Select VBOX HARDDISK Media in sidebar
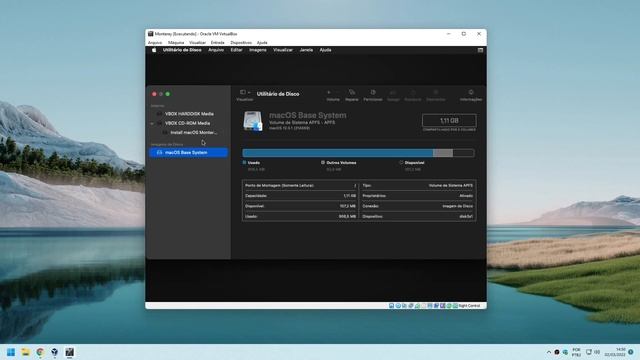Screen dimensions: 640x360 pos(189,114)
